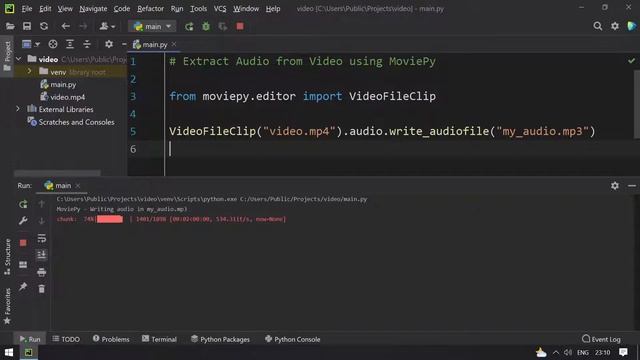Open Search Everywhere magnifier icon
This screenshot has width=640, height=360.
[x=598, y=27]
